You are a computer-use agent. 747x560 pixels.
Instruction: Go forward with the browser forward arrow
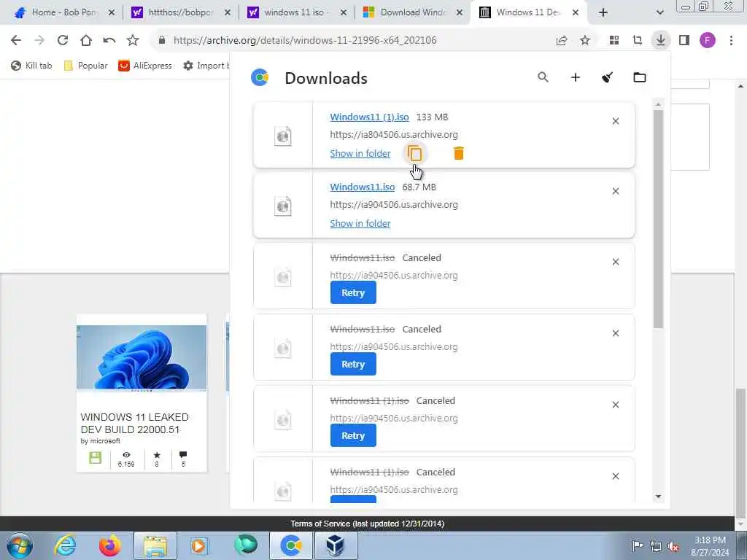tap(39, 41)
